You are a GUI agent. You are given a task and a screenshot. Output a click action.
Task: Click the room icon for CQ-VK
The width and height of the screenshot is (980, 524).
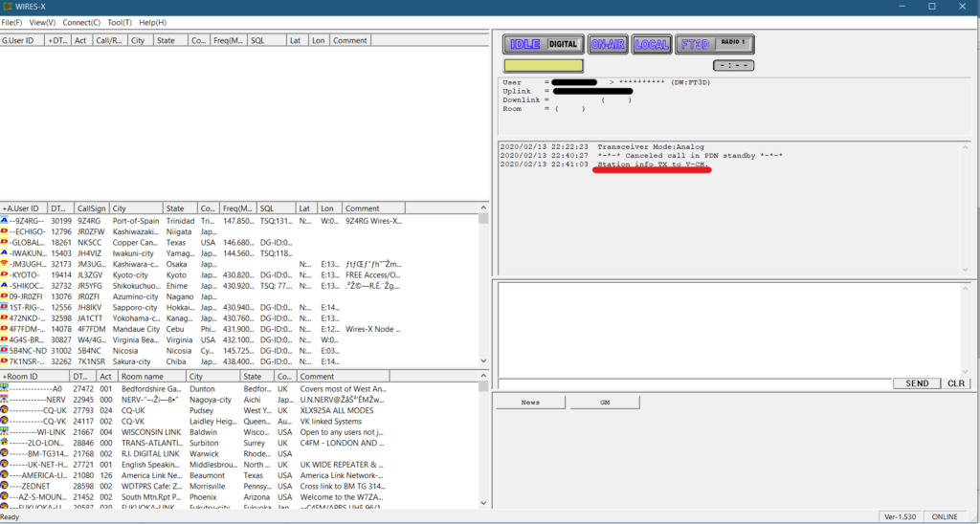pos(5,421)
